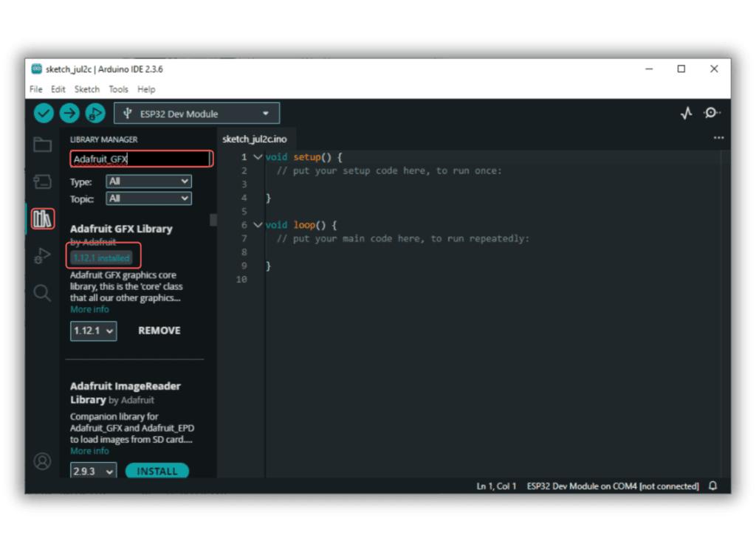The height and width of the screenshot is (552, 756).
Task: Click the void setup() code line
Action: [x=303, y=157]
